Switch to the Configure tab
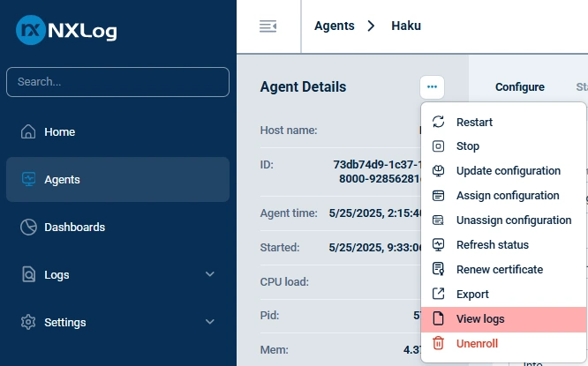The height and width of the screenshot is (366, 588). point(520,87)
